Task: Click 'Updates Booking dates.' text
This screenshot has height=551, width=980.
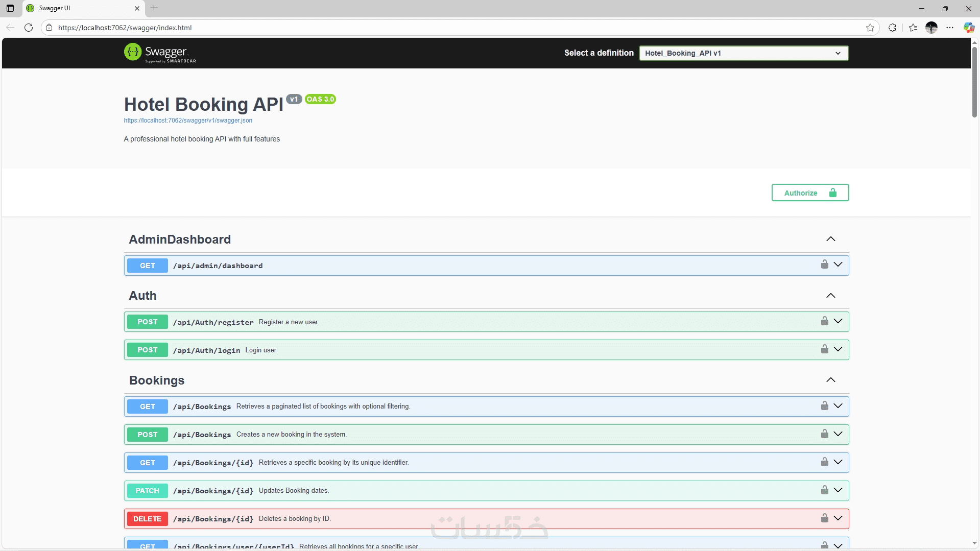Action: pyautogui.click(x=294, y=491)
